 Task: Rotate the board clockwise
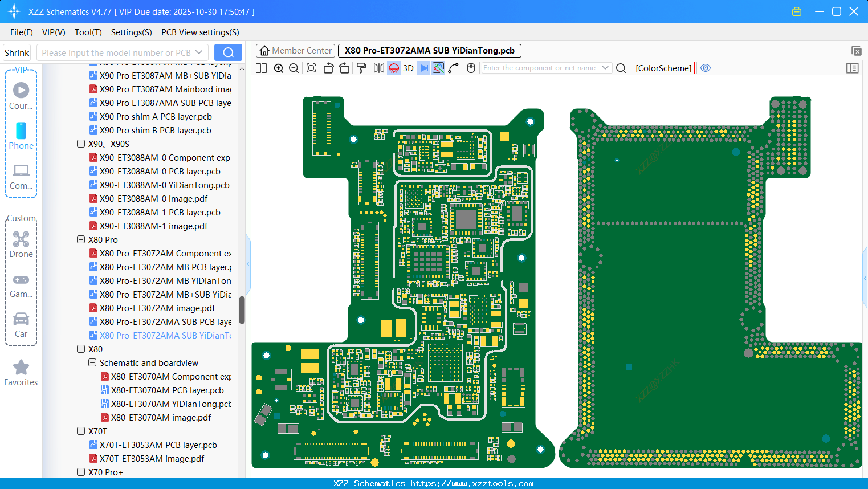(344, 68)
